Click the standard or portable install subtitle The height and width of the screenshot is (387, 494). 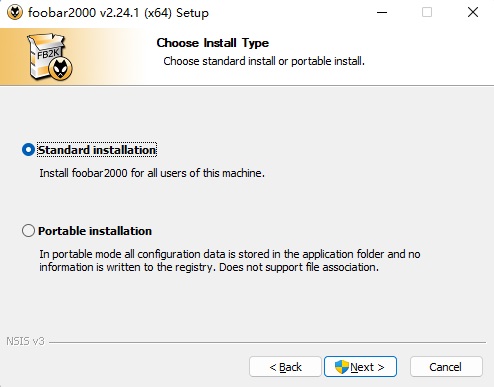264,61
